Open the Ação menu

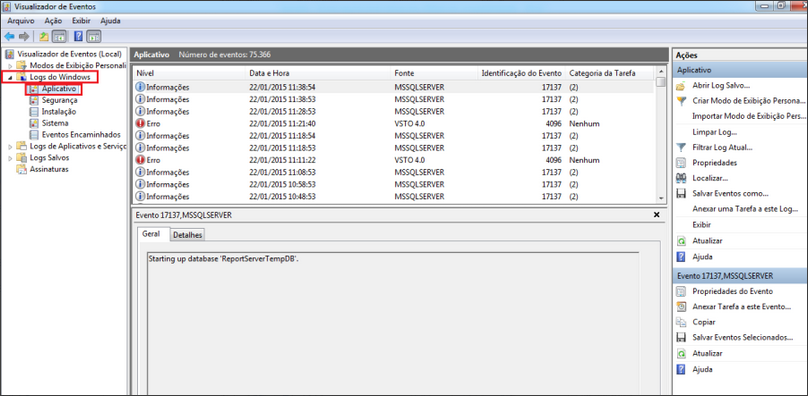click(x=53, y=21)
